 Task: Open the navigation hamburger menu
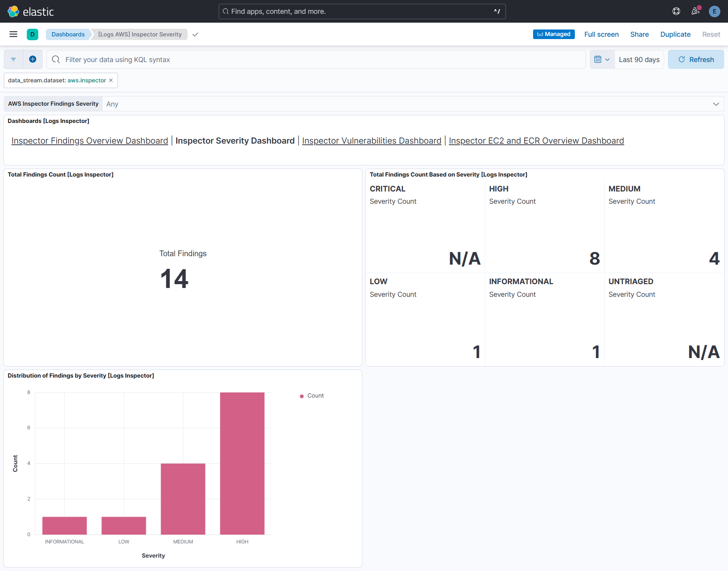(13, 34)
